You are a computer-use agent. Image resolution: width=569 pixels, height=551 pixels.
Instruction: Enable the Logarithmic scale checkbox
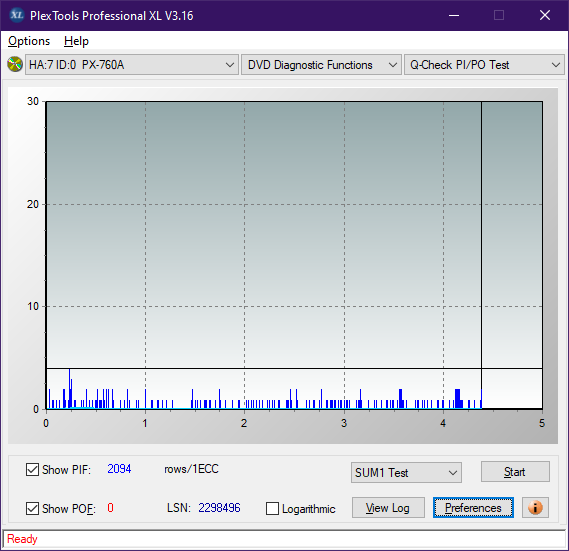click(x=273, y=509)
